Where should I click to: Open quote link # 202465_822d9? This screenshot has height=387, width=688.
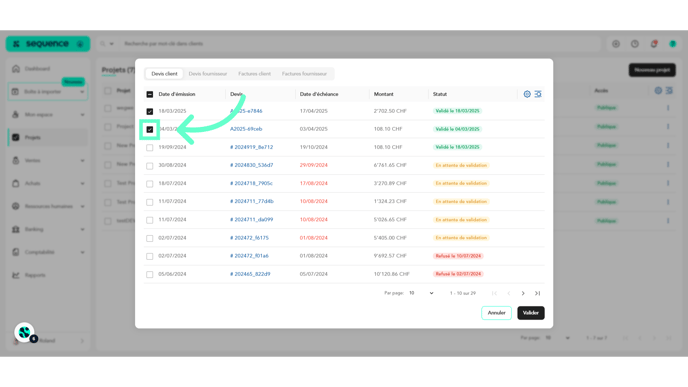[x=250, y=274]
